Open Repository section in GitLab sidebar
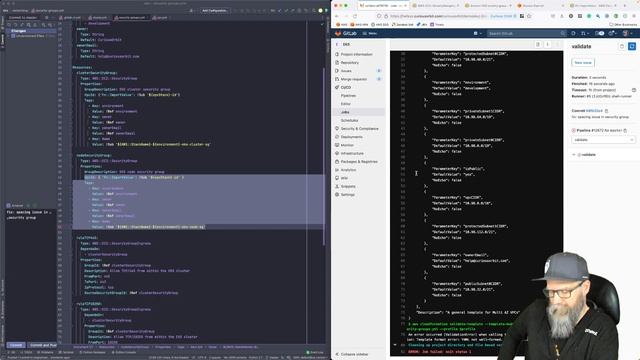This screenshot has width=640, height=360. tap(350, 62)
